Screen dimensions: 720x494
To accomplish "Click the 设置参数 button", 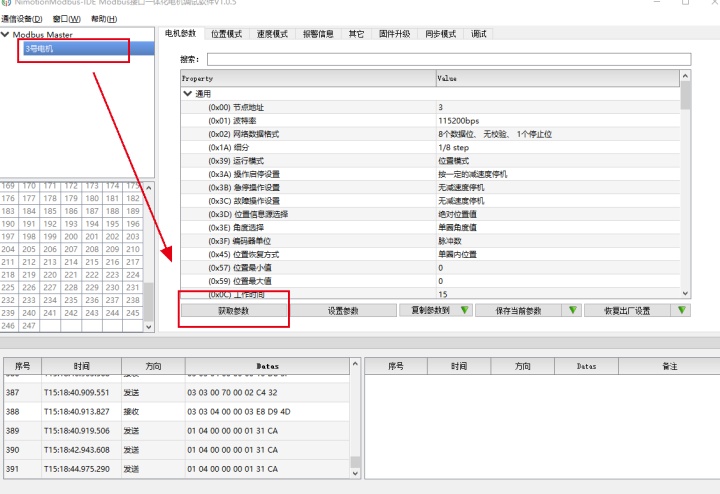I will (x=343, y=311).
